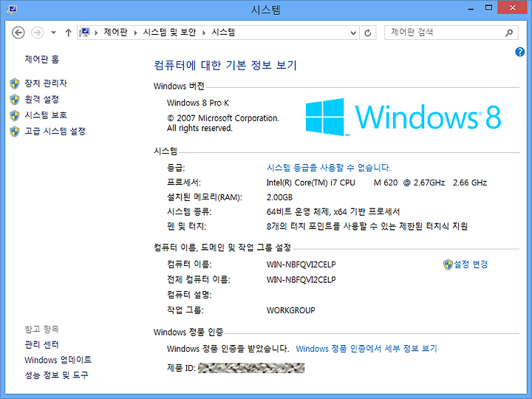
Task: Click full computer name beside 전체 컴퓨터 이름
Action: [301, 279]
